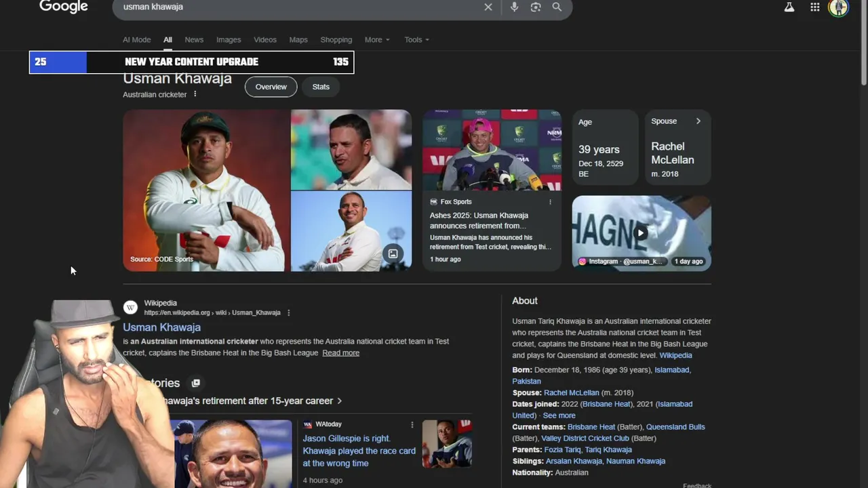Start voice search with the microphone icon
868x488 pixels.
pyautogui.click(x=514, y=7)
